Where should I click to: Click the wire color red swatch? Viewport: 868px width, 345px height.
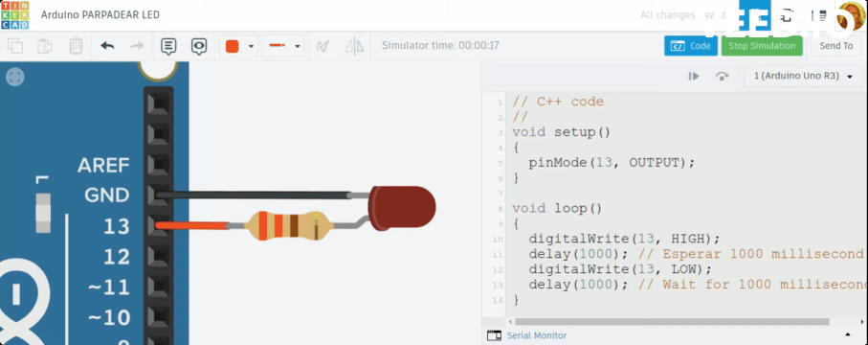[x=233, y=46]
